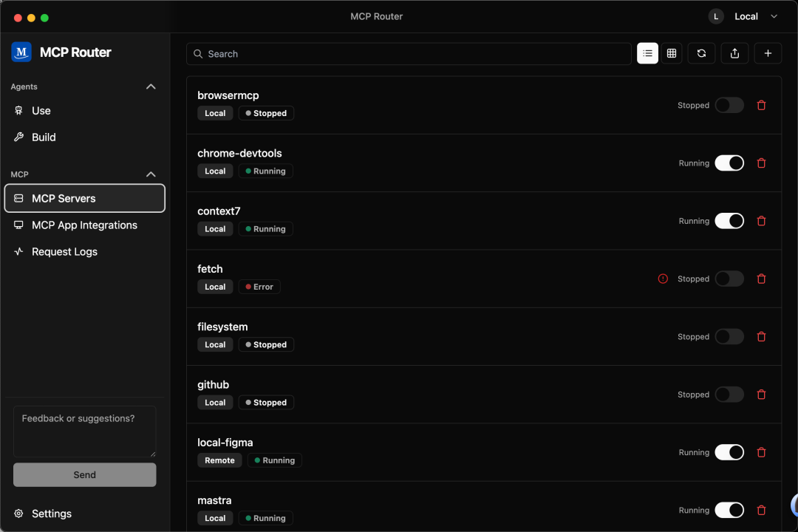Enable the filesystem server
The image size is (798, 532).
[729, 336]
